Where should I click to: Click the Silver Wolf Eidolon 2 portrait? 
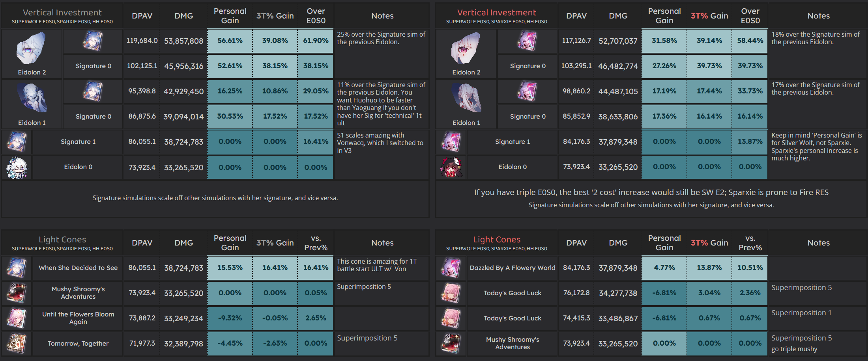click(32, 49)
